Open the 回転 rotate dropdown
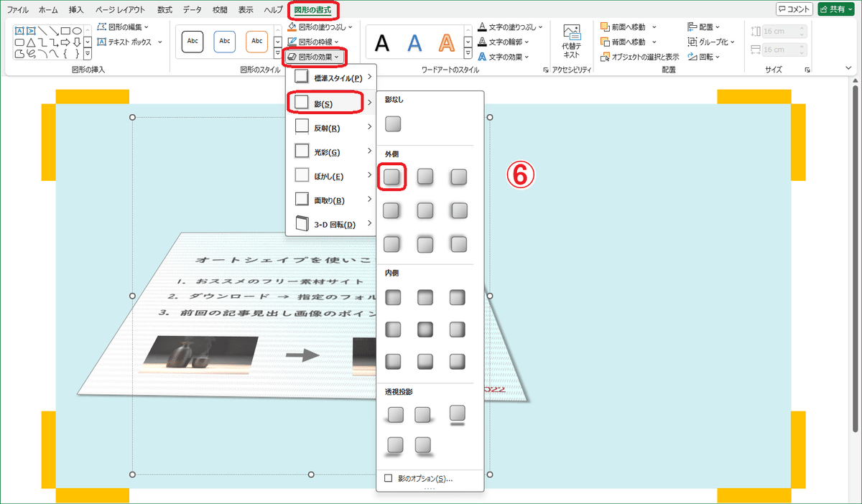 (705, 57)
